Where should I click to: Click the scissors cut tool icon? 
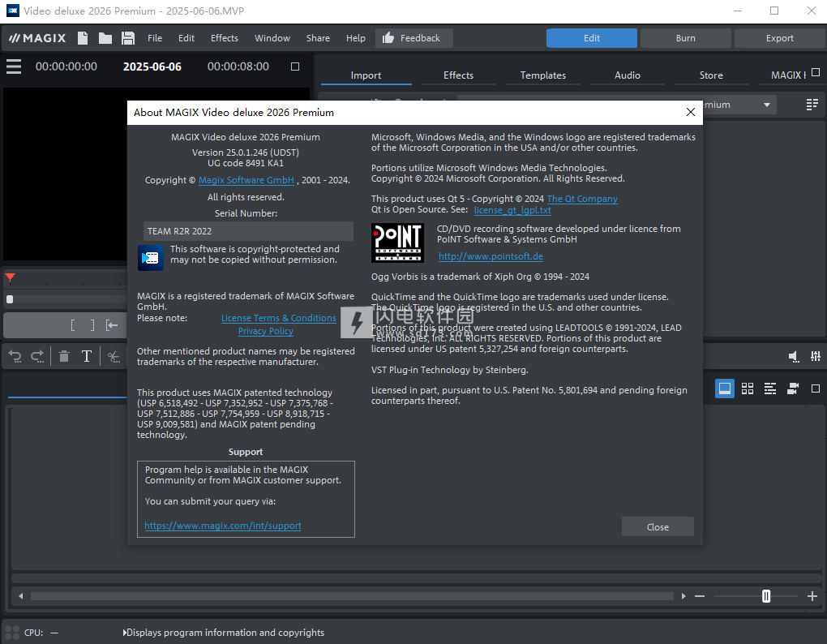pos(114,357)
